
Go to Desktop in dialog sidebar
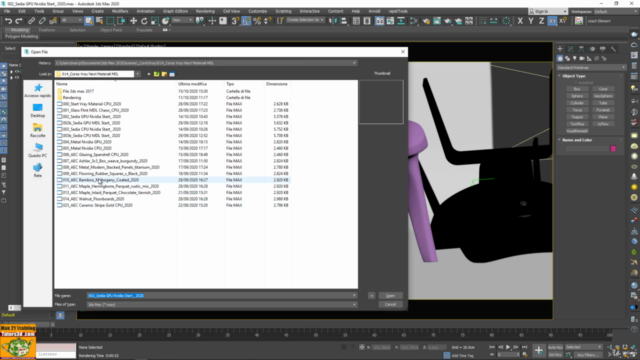38,110
